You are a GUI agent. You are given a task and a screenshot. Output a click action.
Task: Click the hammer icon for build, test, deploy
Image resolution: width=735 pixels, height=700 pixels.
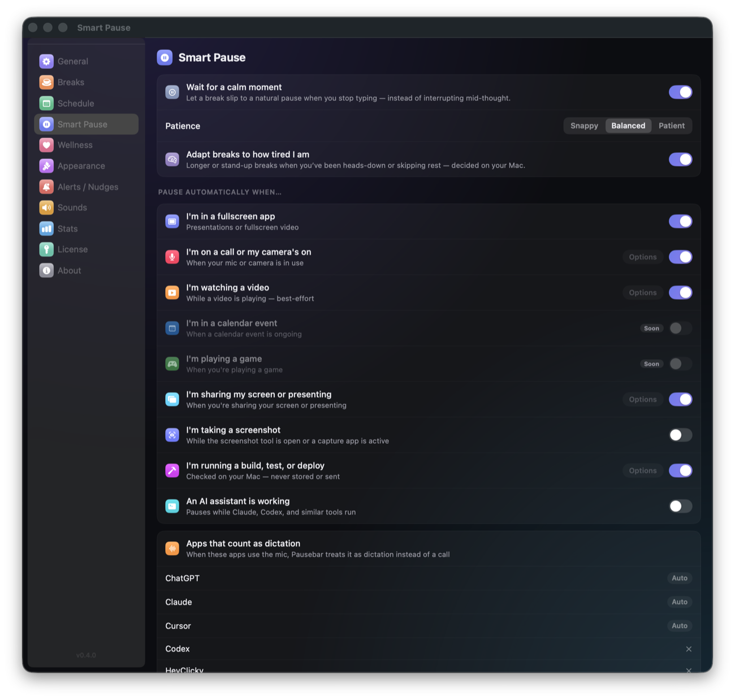pyautogui.click(x=172, y=470)
